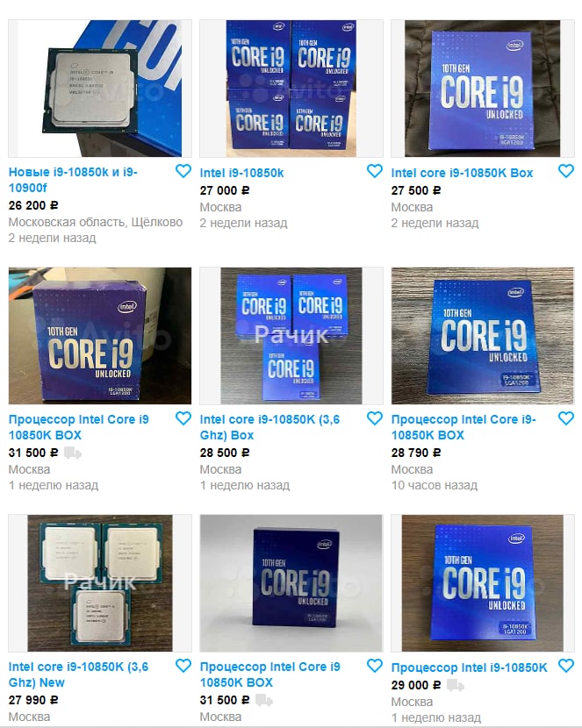
Task: Add 27 500 ₽ Box listing to favorites
Action: (x=566, y=171)
